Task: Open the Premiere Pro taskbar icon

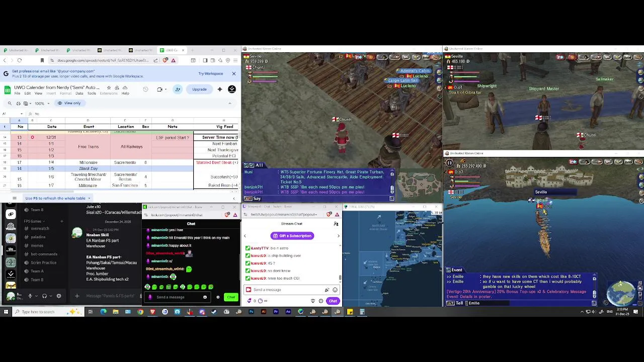Action: click(276, 312)
